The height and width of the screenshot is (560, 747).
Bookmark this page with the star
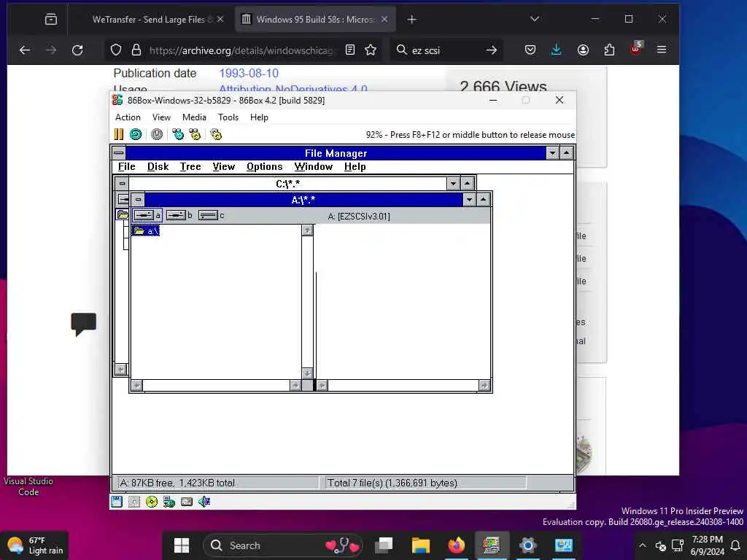point(371,50)
